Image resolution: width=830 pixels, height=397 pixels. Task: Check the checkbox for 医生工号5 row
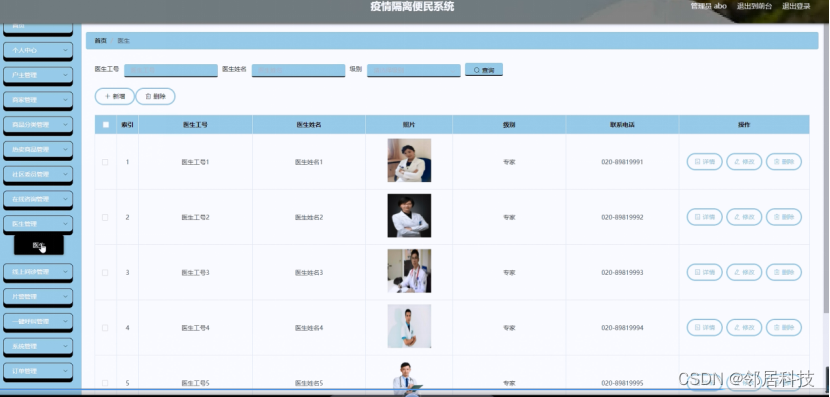pos(105,383)
